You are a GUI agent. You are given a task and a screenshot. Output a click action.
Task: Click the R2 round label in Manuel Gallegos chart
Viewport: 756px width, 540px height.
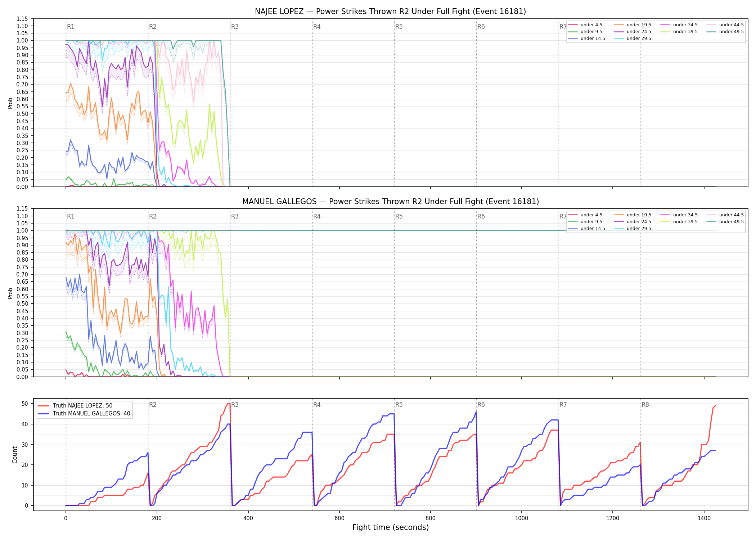pyautogui.click(x=153, y=216)
